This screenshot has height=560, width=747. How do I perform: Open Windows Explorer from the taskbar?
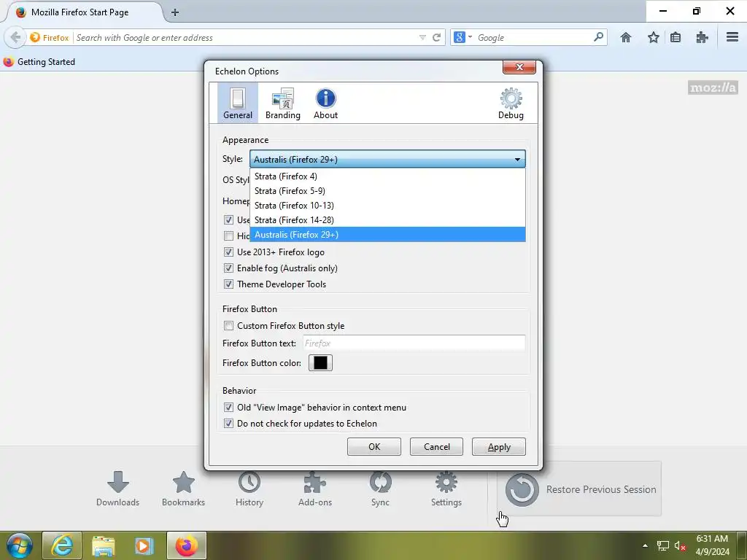pyautogui.click(x=103, y=545)
